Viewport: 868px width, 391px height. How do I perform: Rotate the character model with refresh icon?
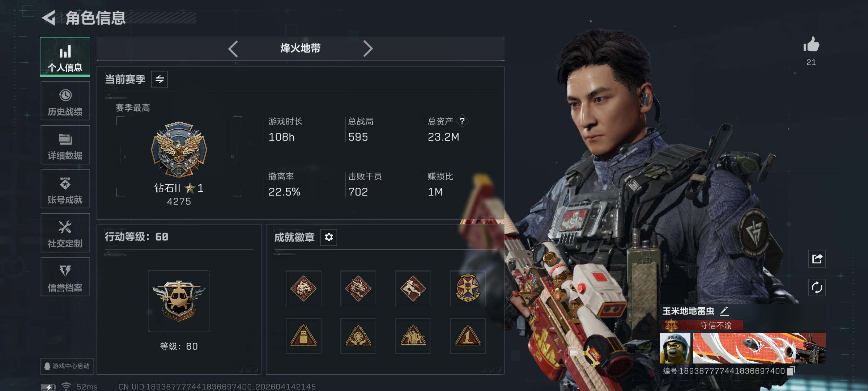click(817, 288)
